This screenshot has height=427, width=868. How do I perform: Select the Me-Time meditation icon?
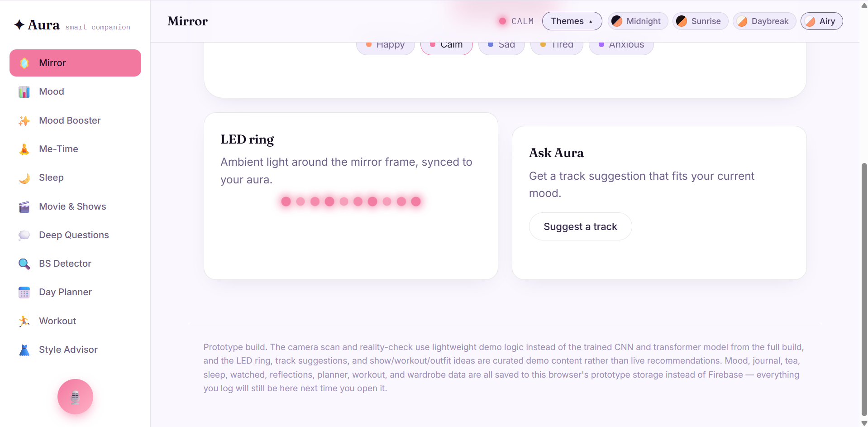(24, 149)
